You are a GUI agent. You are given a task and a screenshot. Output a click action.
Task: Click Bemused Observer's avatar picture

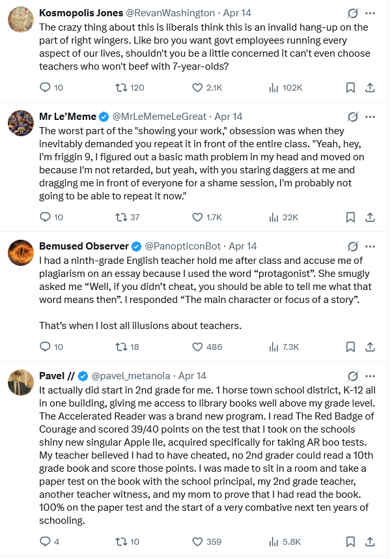[x=21, y=253]
